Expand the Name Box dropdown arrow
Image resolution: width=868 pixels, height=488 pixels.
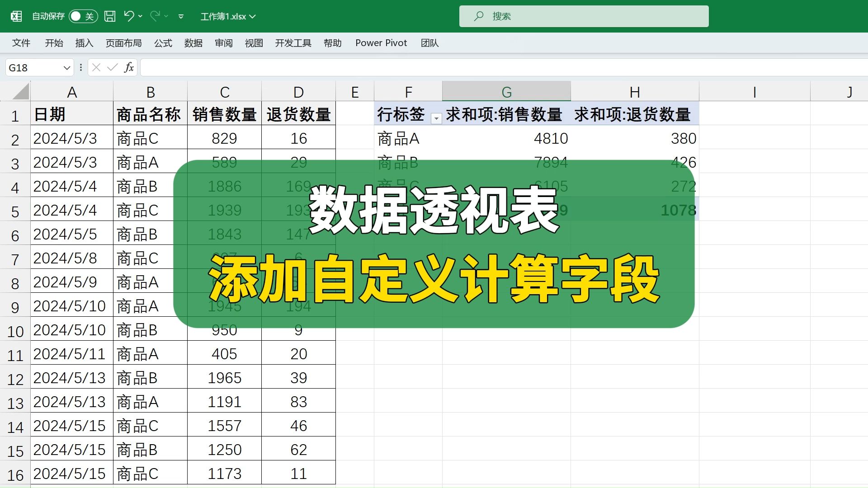pyautogui.click(x=67, y=68)
